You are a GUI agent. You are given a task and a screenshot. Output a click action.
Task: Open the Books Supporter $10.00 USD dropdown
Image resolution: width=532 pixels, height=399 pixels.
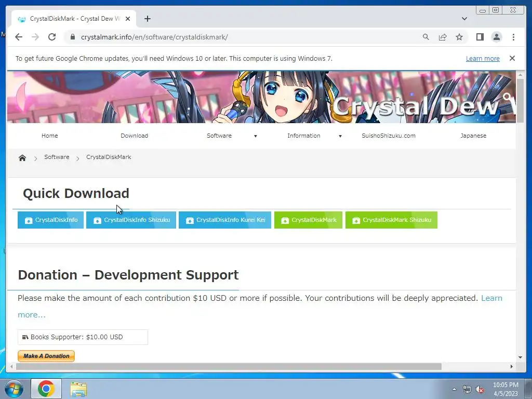coord(83,337)
